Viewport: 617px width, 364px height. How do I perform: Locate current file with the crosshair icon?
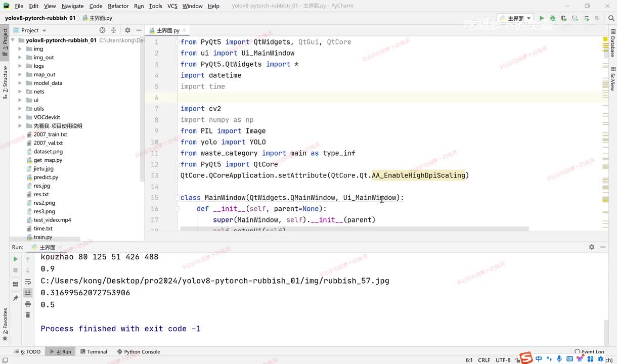(102, 30)
